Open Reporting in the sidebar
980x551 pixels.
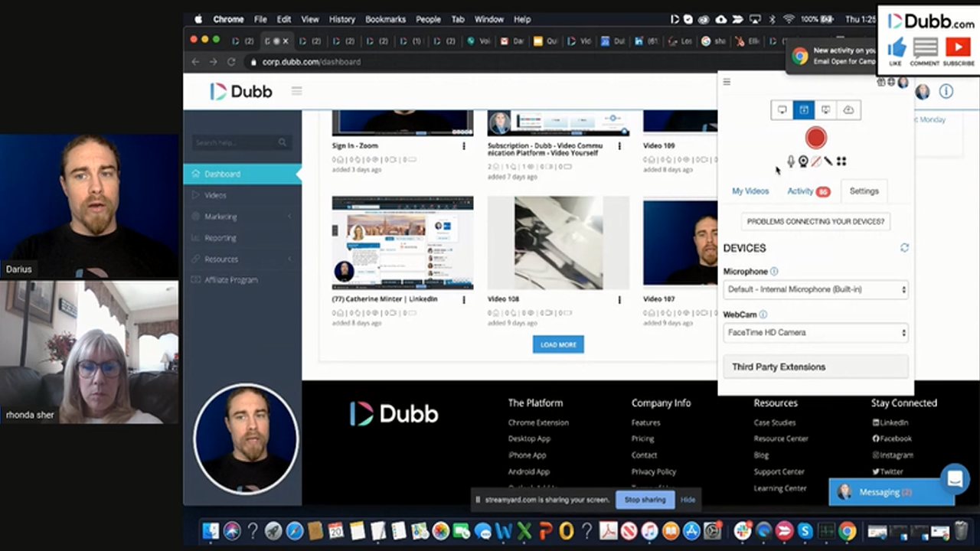(x=243, y=238)
